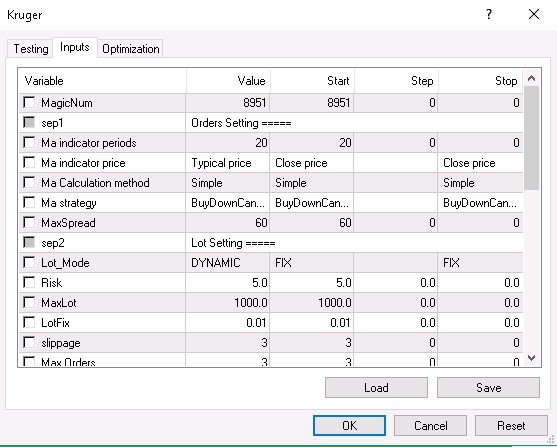Open the DYNAMIC Lot_Mode value dropdown
This screenshot has width=557, height=447.
[x=228, y=263]
